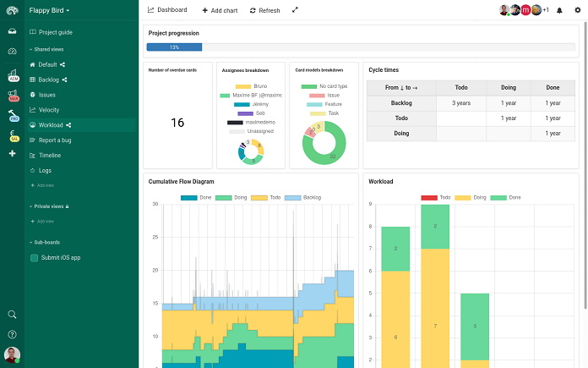588x368 pixels.
Task: Toggle Done legend swatch in Cumulative Flow Diagram
Action: 189,197
